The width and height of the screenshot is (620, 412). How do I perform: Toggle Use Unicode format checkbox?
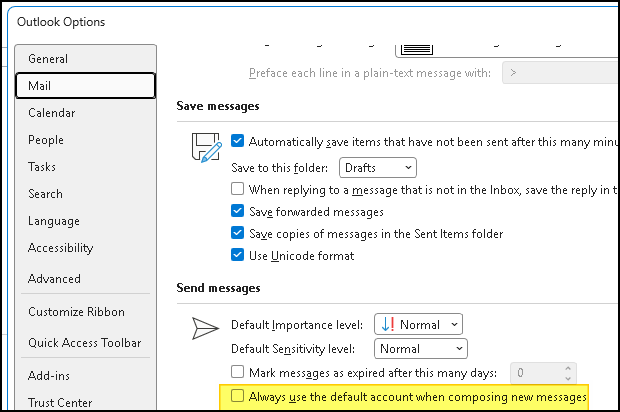click(237, 255)
